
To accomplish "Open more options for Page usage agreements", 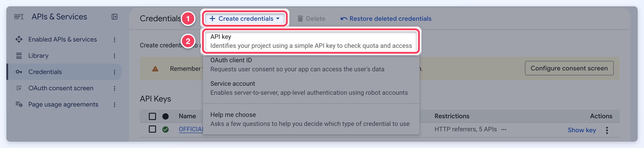I will (x=115, y=104).
